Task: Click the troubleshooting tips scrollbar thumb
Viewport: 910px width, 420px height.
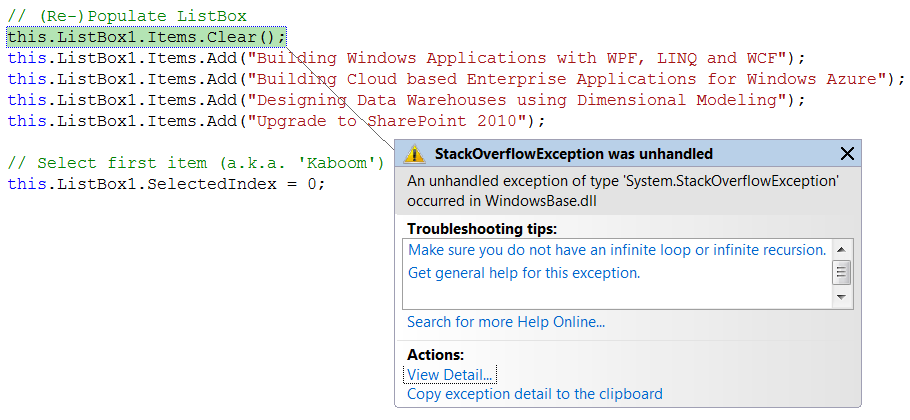Action: point(842,273)
